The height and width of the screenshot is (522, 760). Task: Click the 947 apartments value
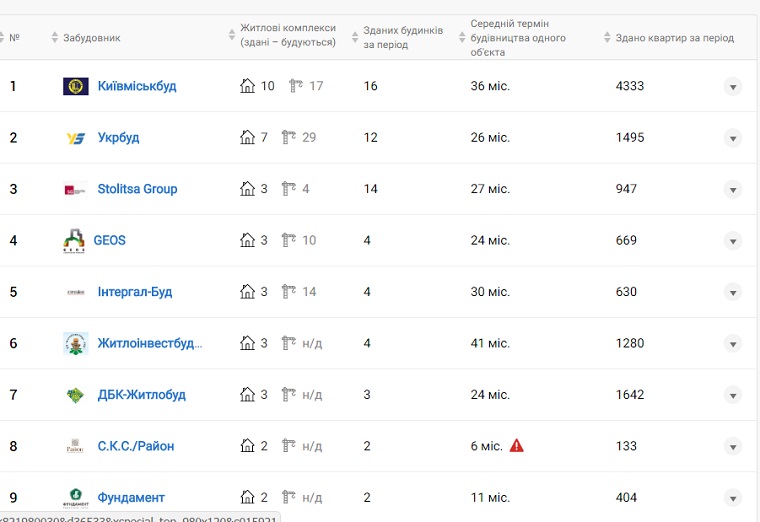coord(626,189)
